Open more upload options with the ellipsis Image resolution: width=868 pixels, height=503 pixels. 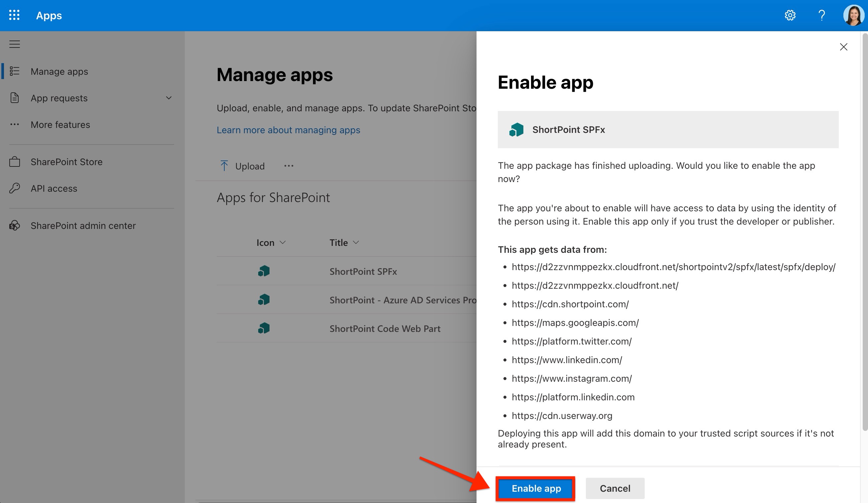click(x=289, y=165)
